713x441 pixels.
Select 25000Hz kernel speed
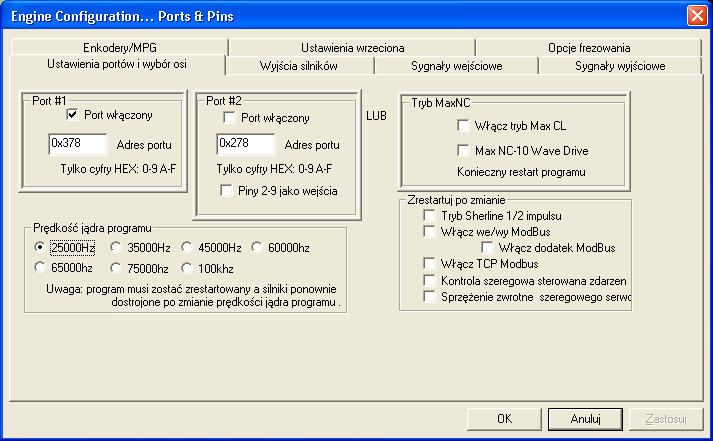pos(40,247)
